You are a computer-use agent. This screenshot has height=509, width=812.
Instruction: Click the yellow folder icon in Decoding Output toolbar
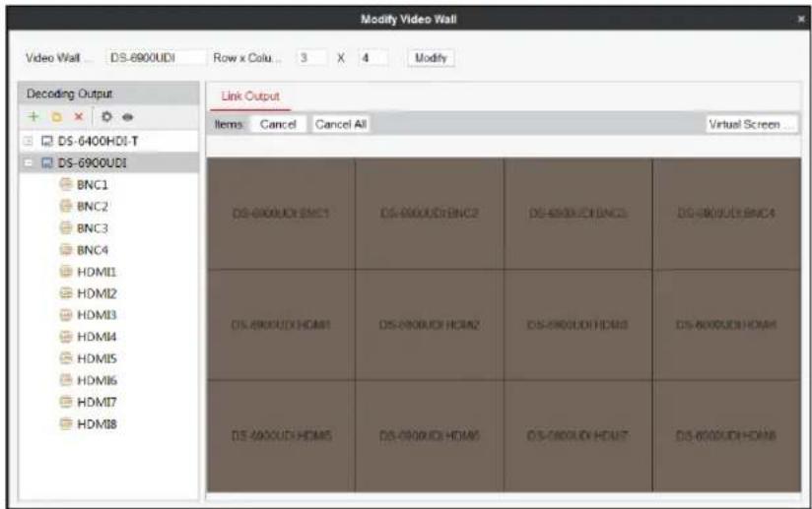[x=56, y=117]
